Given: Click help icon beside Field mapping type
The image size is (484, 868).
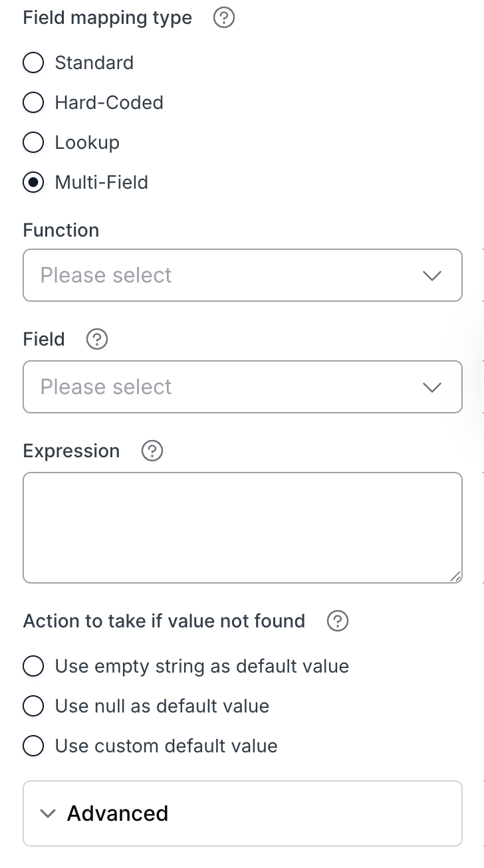Looking at the screenshot, I should pos(224,18).
